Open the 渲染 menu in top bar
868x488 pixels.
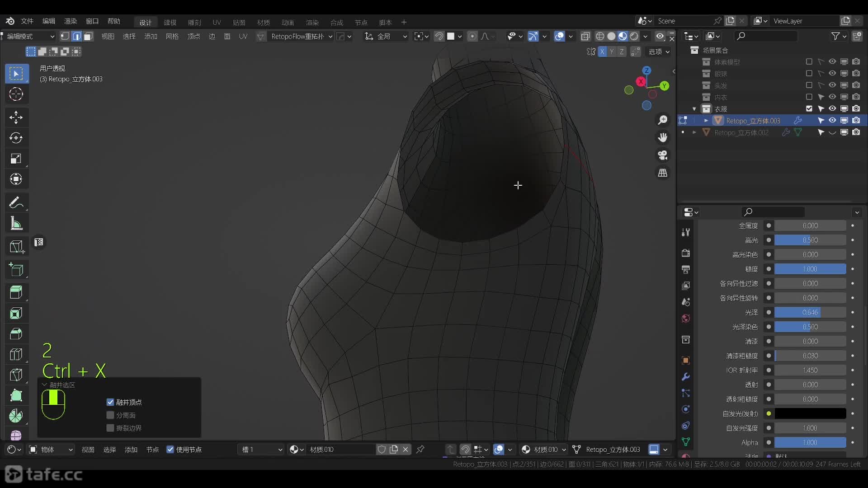coord(71,21)
